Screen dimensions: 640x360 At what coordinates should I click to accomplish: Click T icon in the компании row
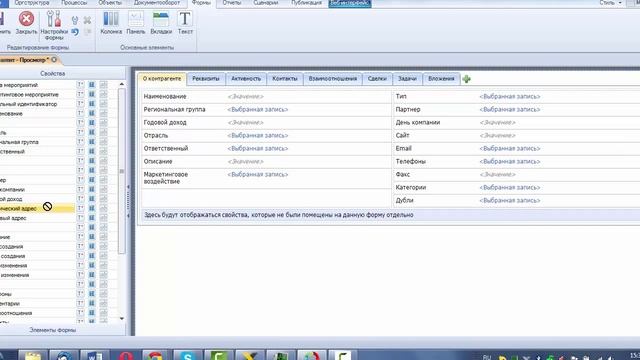[80, 189]
